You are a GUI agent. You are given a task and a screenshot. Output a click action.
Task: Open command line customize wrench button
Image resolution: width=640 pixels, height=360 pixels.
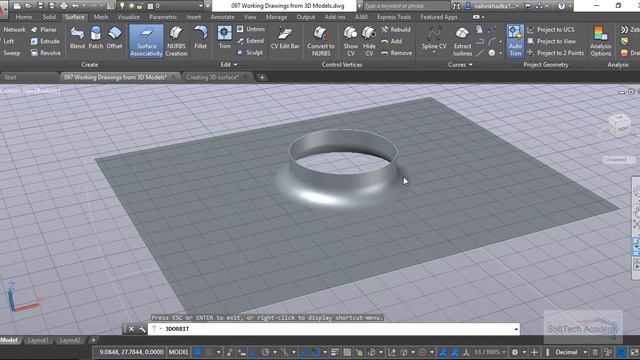pos(142,329)
